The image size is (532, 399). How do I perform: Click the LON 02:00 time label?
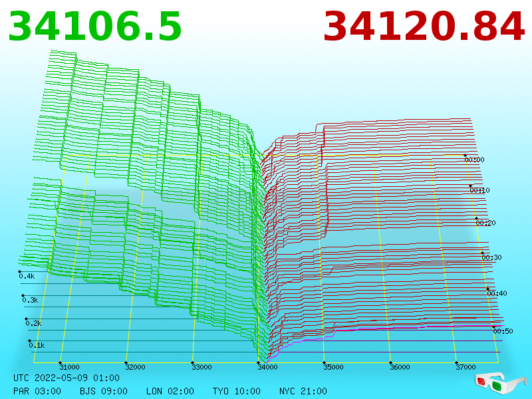point(170,391)
